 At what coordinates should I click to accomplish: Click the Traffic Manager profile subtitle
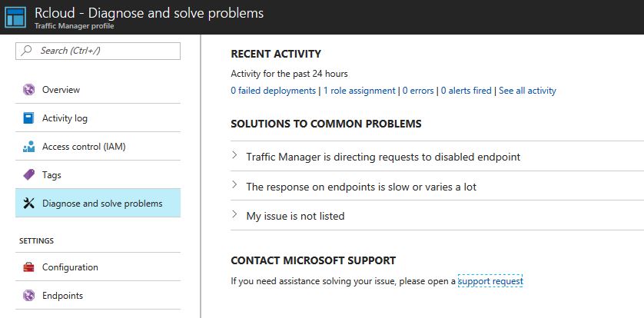pos(74,26)
